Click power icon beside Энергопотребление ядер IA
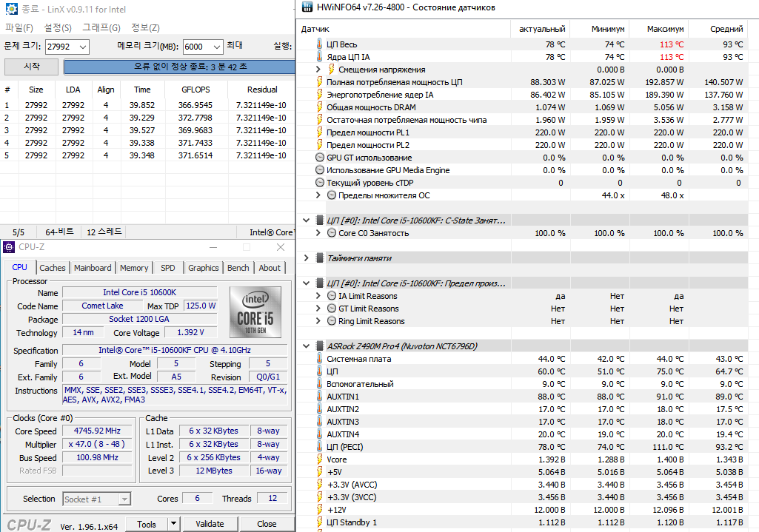Image resolution: width=759 pixels, height=532 pixels. pos(319,94)
